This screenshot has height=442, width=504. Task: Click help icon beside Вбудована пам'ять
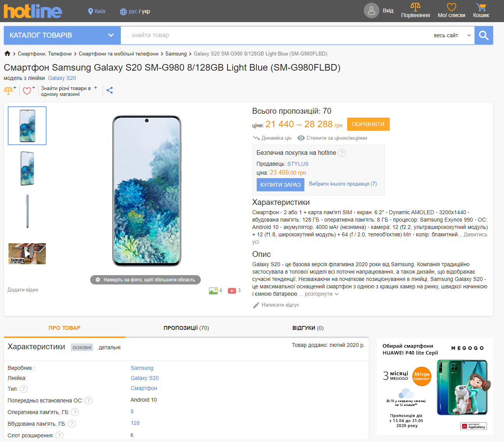tap(72, 424)
